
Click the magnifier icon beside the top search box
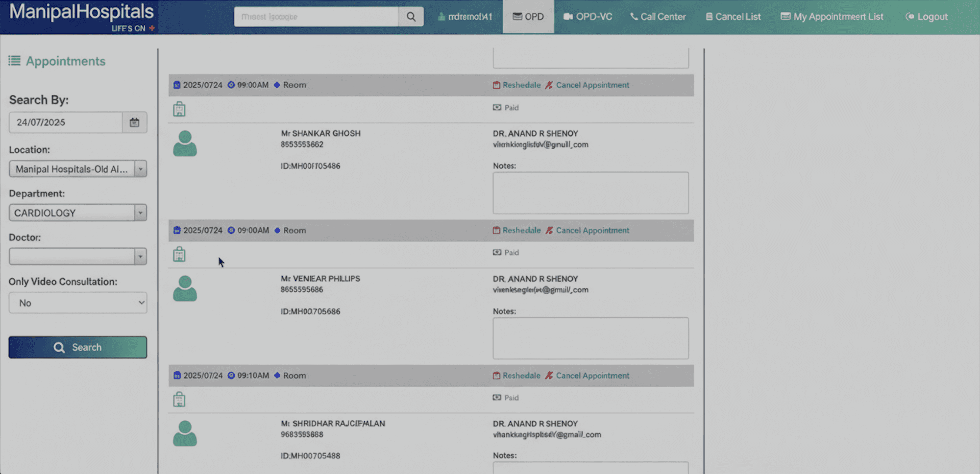(x=411, y=17)
